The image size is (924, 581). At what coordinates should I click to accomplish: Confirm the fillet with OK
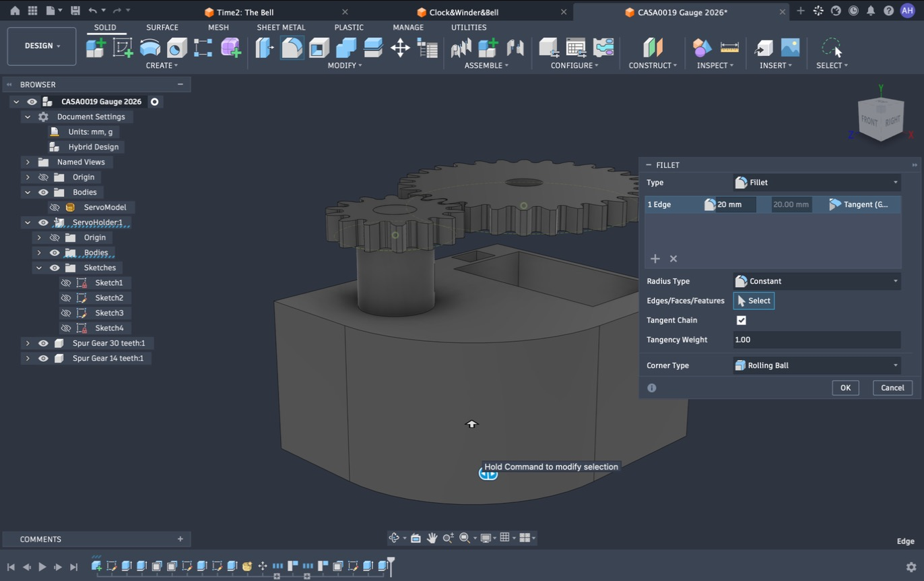pyautogui.click(x=845, y=388)
